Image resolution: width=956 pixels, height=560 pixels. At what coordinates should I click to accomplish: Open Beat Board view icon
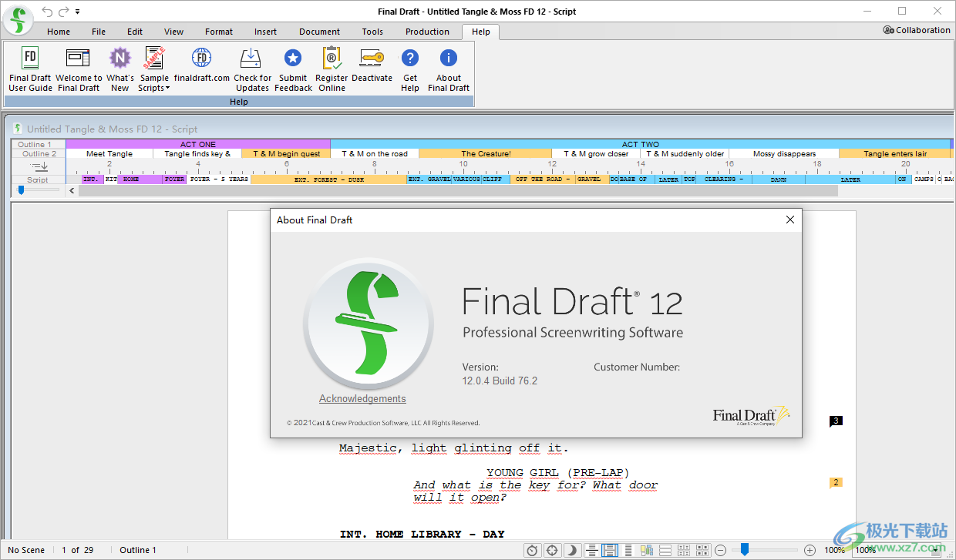coord(647,550)
